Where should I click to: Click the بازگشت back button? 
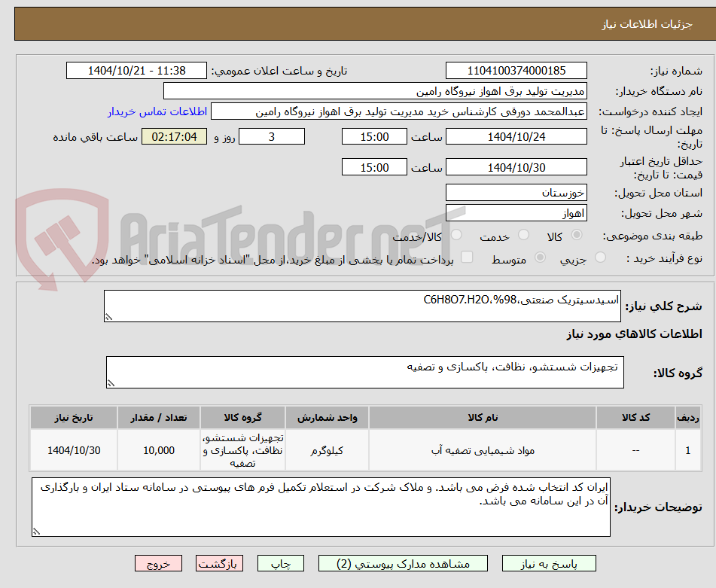pos(219,563)
